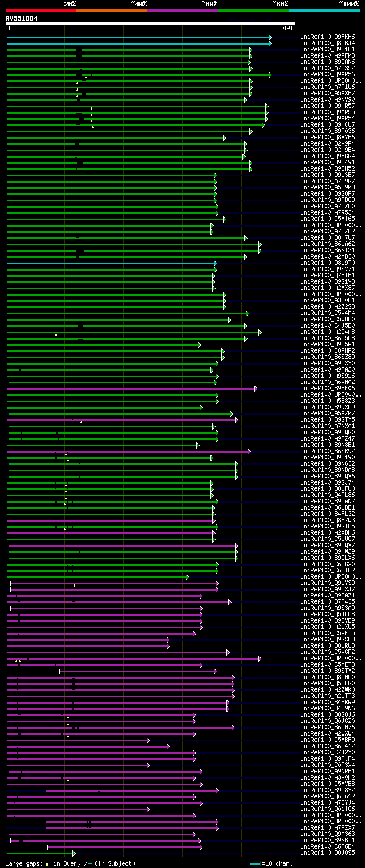Image resolution: width=365 pixels, height=868 pixels.
Task: Choose UniRef100_B6ST21 label
Action: click(327, 250)
